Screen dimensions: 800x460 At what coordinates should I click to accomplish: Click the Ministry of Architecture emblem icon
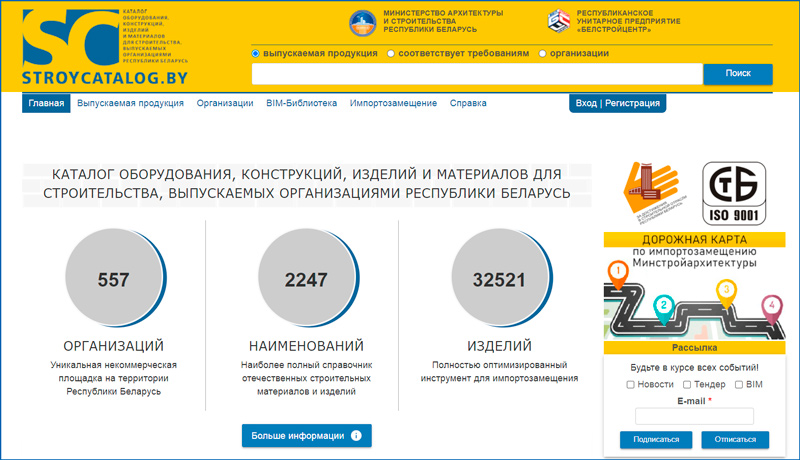coord(364,22)
